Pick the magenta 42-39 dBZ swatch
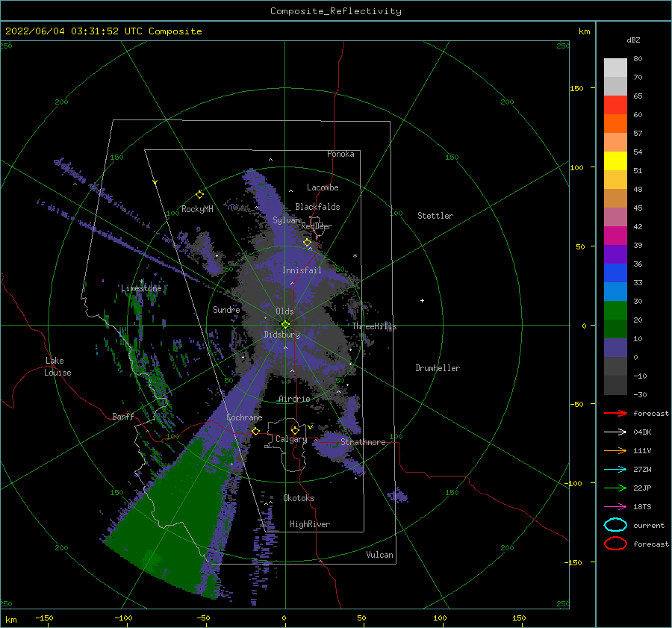Image resolution: width=672 pixels, height=628 pixels. coord(615,235)
